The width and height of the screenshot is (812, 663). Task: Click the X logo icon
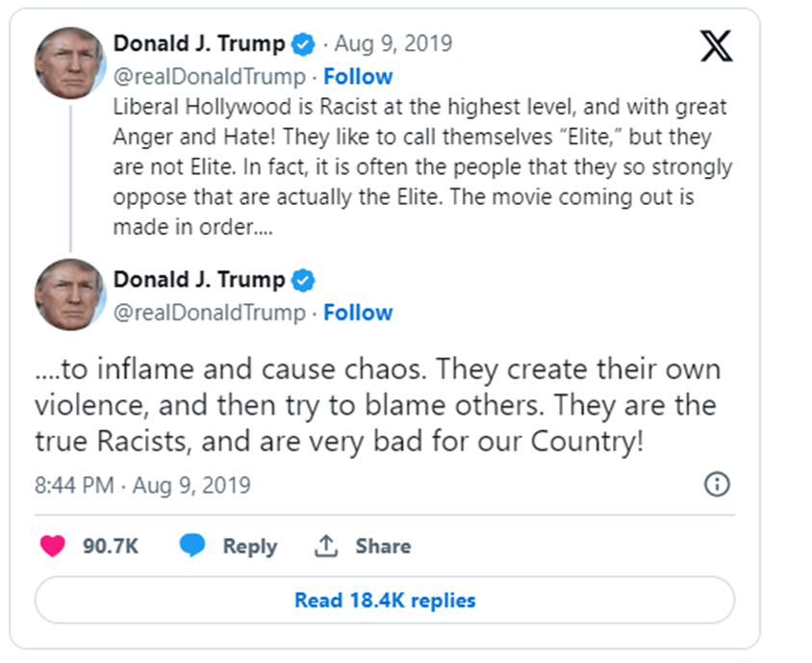(716, 45)
